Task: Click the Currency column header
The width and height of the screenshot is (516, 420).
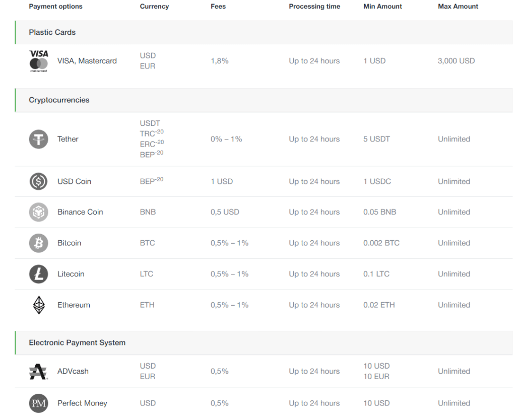Action: coord(154,6)
